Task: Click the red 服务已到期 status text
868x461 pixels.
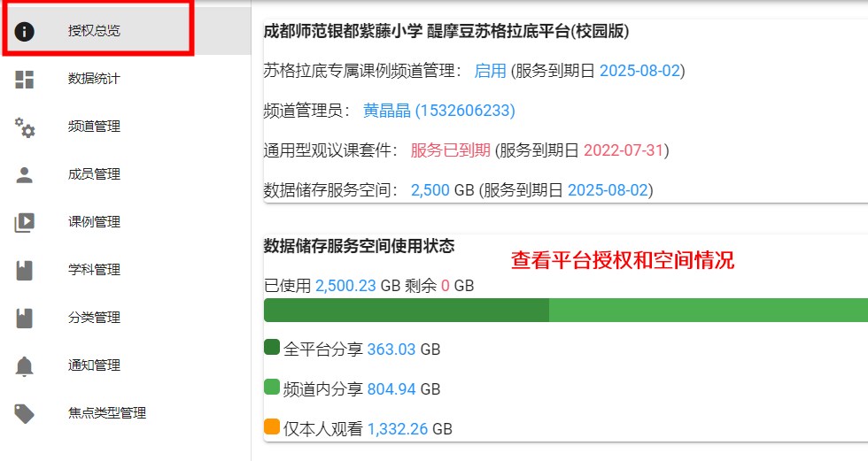Action: (x=450, y=150)
